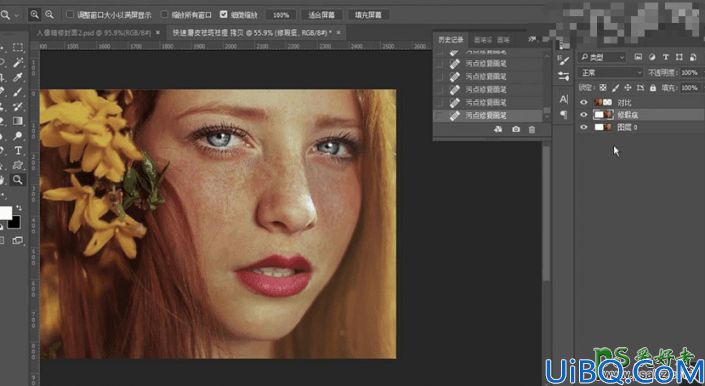The width and height of the screenshot is (705, 386).
Task: Switch to the 人像精修封面2.psd document tab
Action: pos(94,33)
